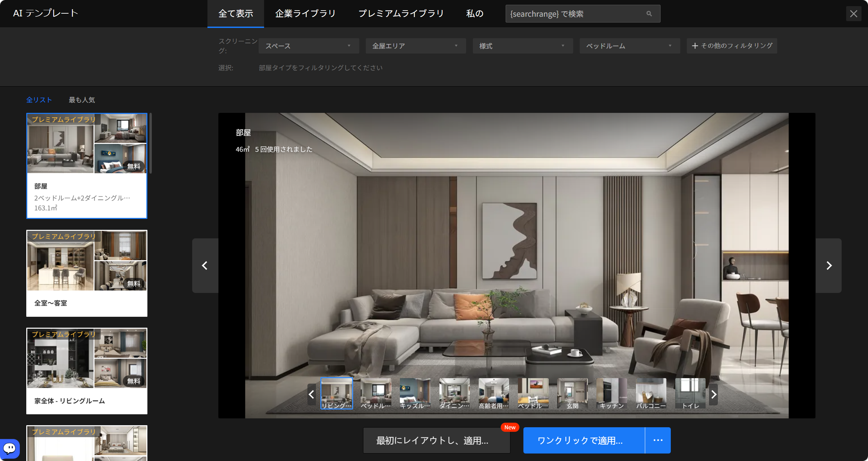This screenshot has width=868, height=461.
Task: Select the 高齢者用… room thumbnail
Action: coord(494,393)
